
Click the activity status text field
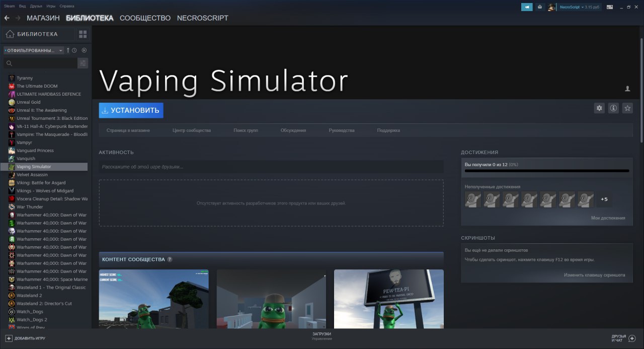(271, 167)
